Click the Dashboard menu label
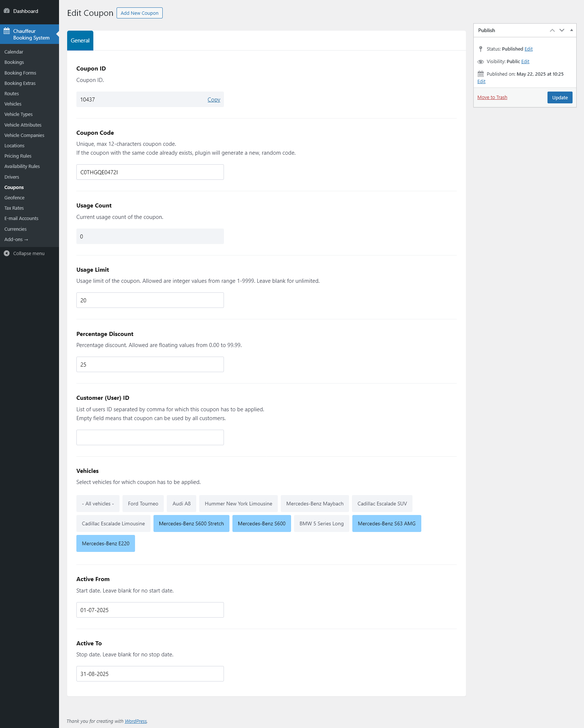Viewport: 584px width, 728px height. click(x=26, y=11)
